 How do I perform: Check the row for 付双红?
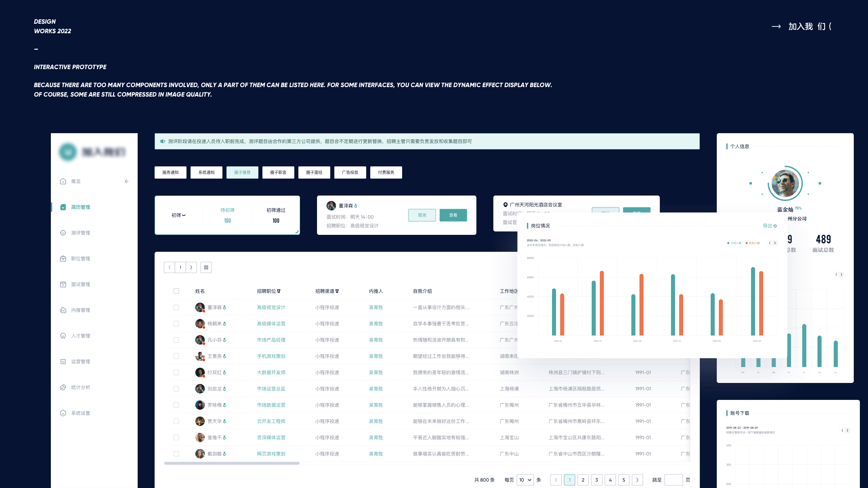coord(176,372)
